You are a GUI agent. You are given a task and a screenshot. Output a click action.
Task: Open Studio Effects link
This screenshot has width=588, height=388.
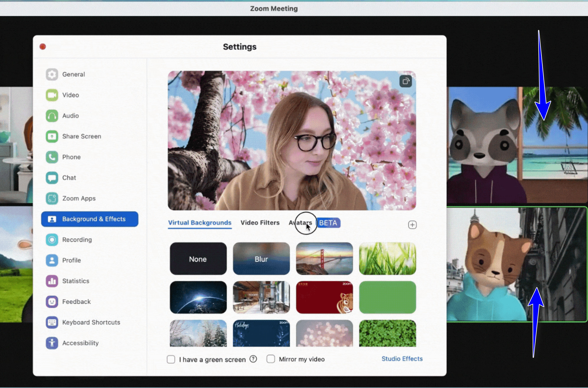[402, 359]
